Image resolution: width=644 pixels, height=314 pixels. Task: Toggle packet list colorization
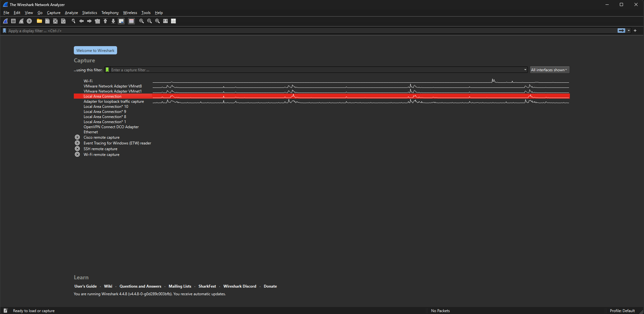point(131,21)
